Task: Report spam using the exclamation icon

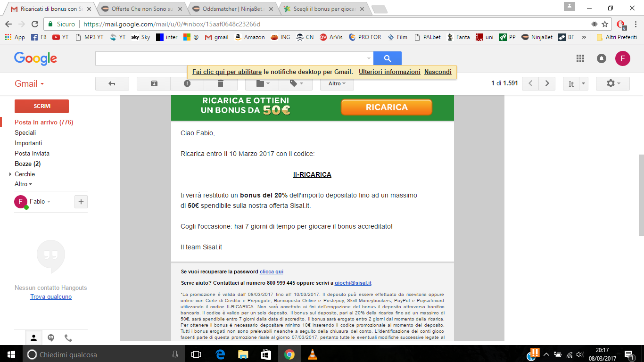Action: pos(187,83)
